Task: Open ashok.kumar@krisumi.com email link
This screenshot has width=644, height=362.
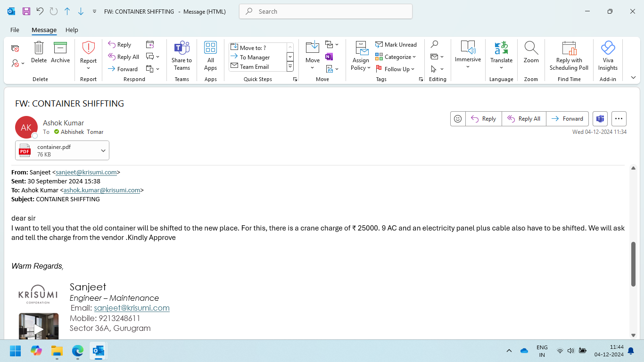Action: tap(102, 190)
